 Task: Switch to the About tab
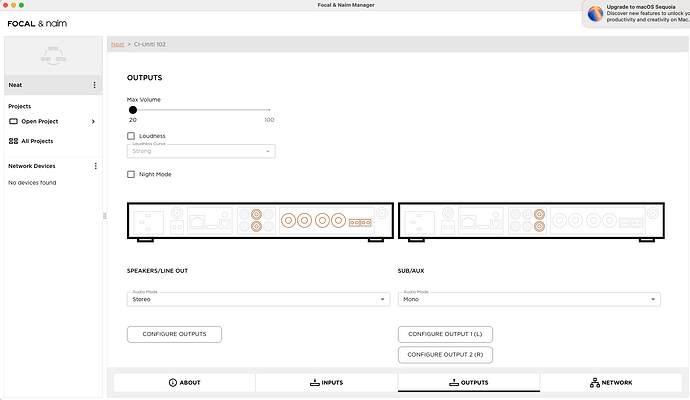click(x=184, y=382)
